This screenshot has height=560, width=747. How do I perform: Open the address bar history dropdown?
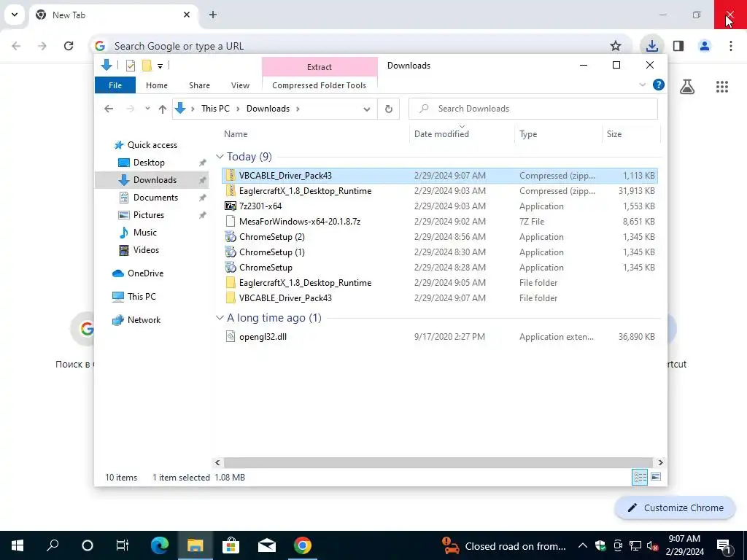coord(366,109)
